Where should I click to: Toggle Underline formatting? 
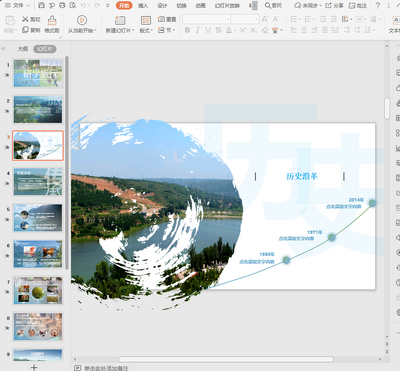tap(208, 30)
